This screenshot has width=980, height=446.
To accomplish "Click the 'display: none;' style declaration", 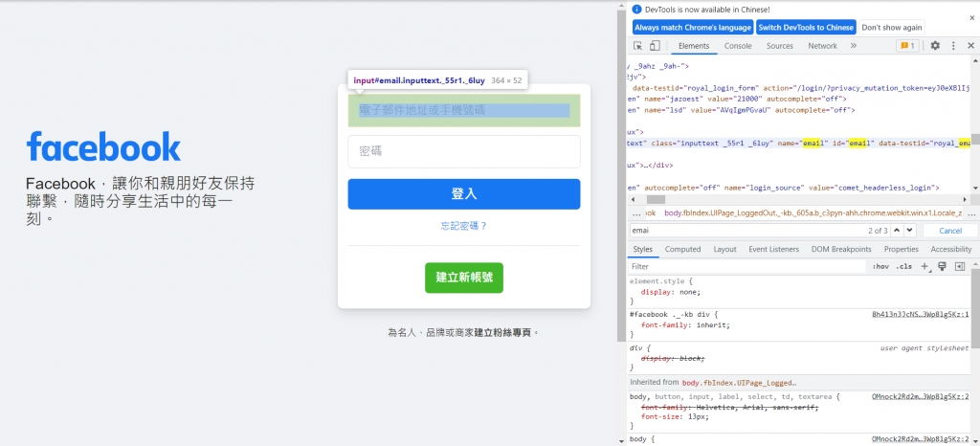I will (671, 292).
